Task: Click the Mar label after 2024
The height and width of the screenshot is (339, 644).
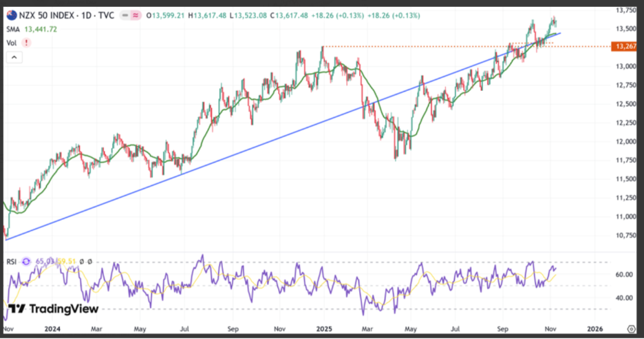Action: point(96,329)
